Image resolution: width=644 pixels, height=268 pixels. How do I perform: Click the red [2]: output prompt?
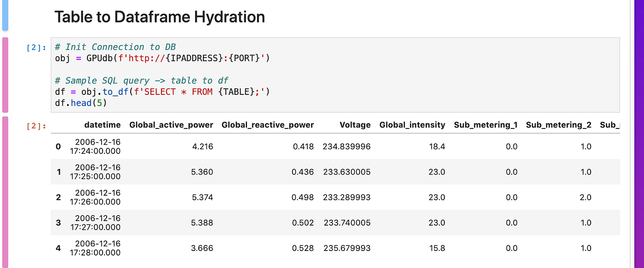[36, 126]
